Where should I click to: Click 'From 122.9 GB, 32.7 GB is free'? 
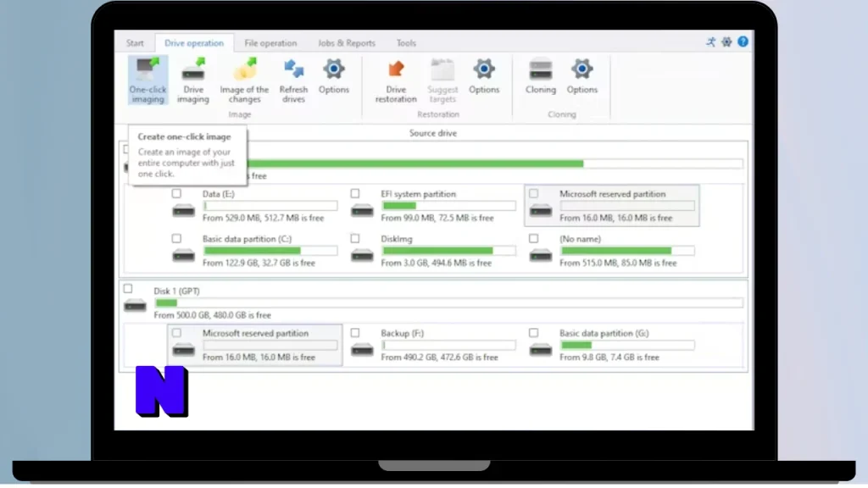tap(259, 263)
